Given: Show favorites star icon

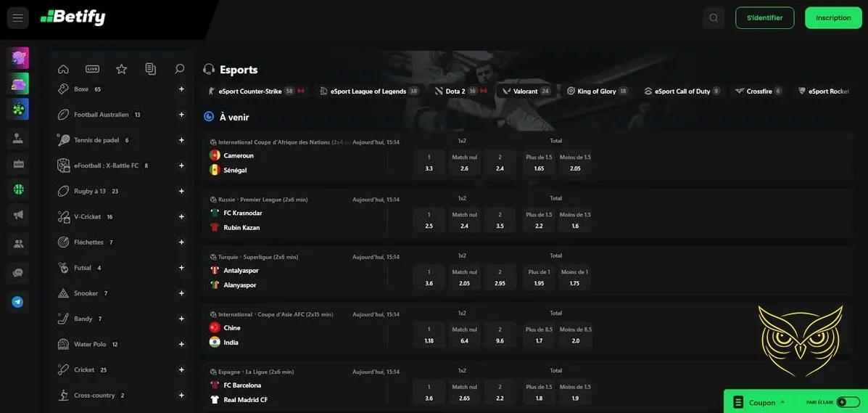Looking at the screenshot, I should click(121, 69).
